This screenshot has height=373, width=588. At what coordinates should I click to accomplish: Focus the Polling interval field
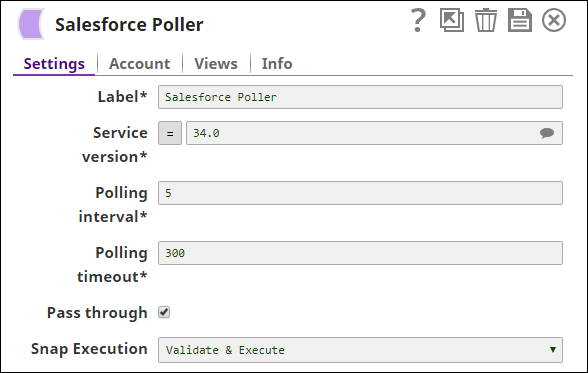[360, 193]
